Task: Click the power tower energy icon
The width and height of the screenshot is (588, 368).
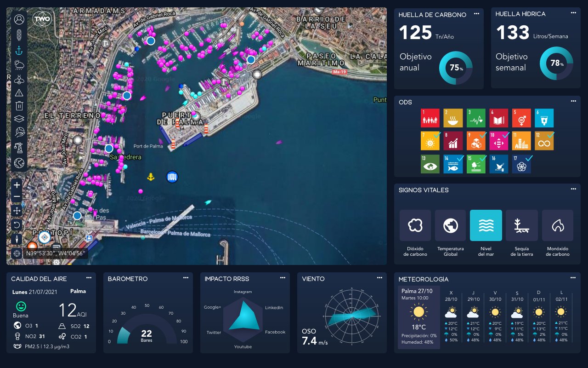Action: pos(19,148)
